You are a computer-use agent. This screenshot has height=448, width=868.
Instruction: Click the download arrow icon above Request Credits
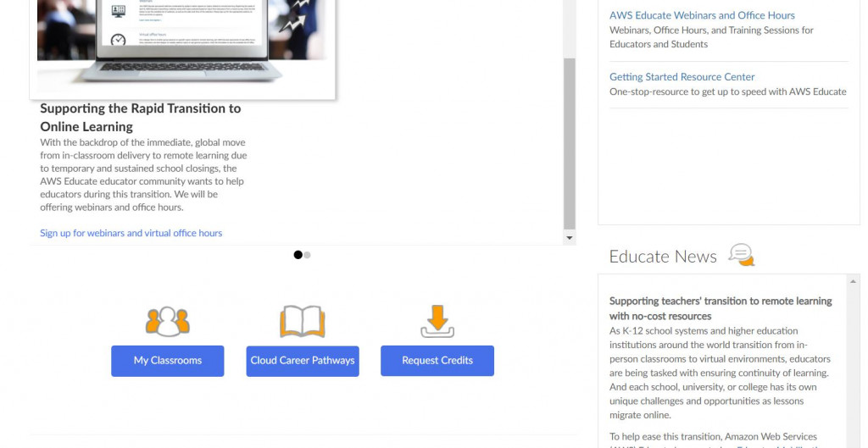[437, 321]
